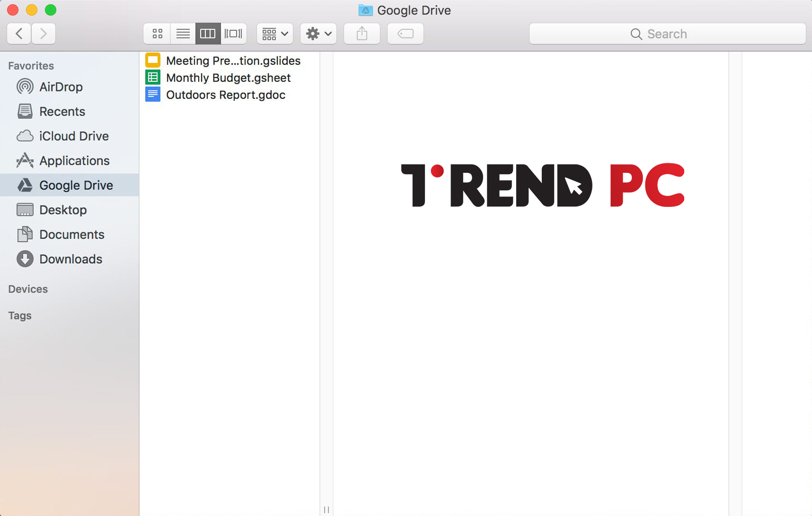Viewport: 812px width, 516px height.
Task: Open Recents from the sidebar label
Action: tap(62, 112)
